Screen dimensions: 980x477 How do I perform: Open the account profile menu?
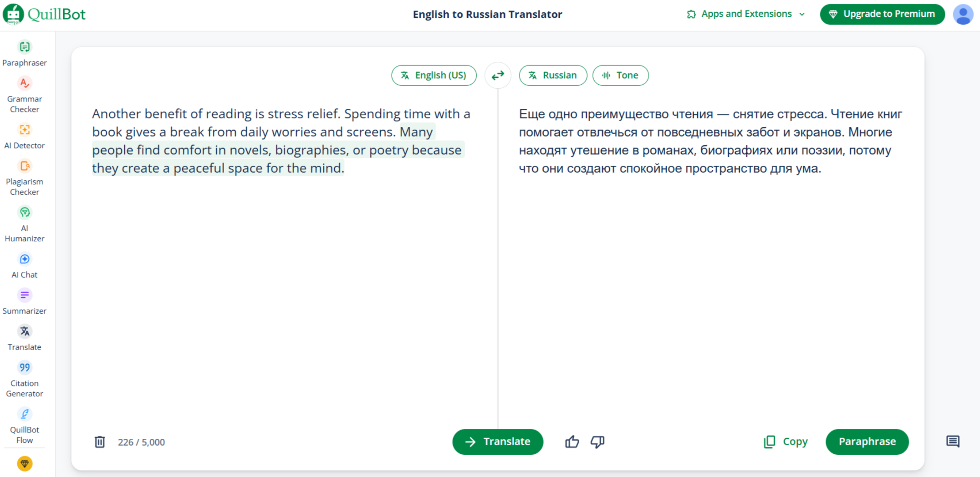pyautogui.click(x=963, y=14)
